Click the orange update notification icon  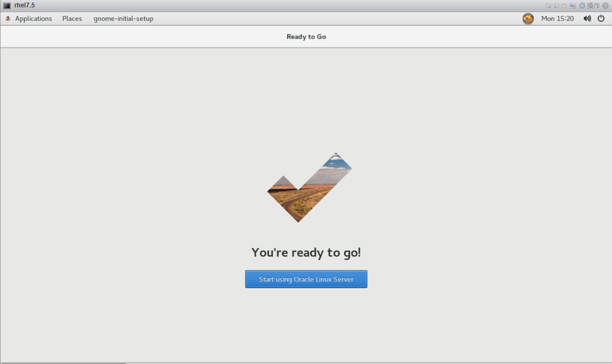[528, 19]
